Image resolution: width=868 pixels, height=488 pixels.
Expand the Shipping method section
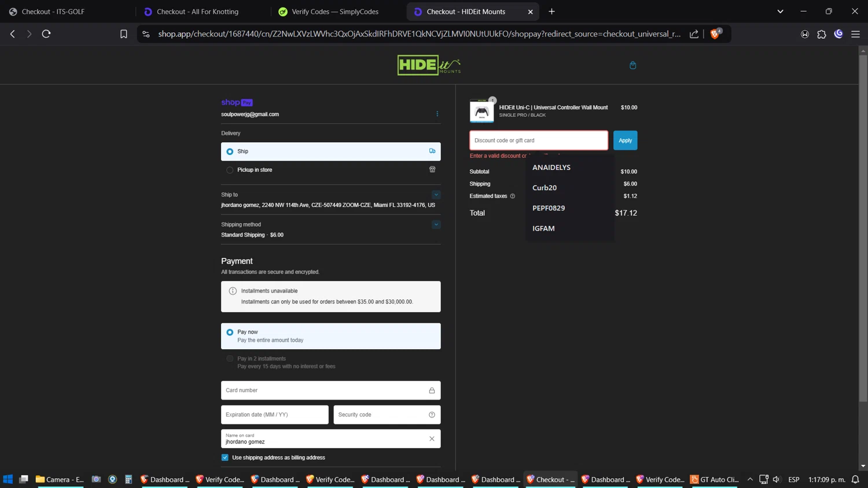pyautogui.click(x=436, y=224)
